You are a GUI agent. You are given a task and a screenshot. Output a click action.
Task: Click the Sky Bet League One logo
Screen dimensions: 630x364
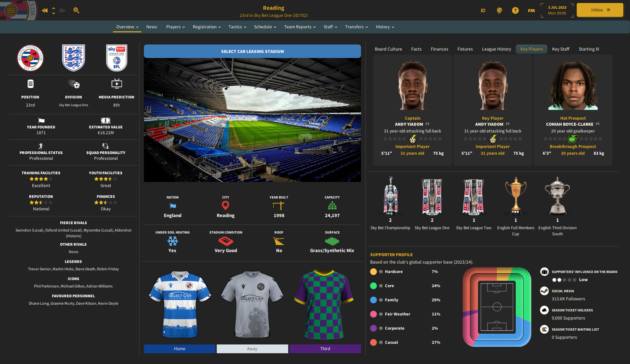pyautogui.click(x=117, y=58)
